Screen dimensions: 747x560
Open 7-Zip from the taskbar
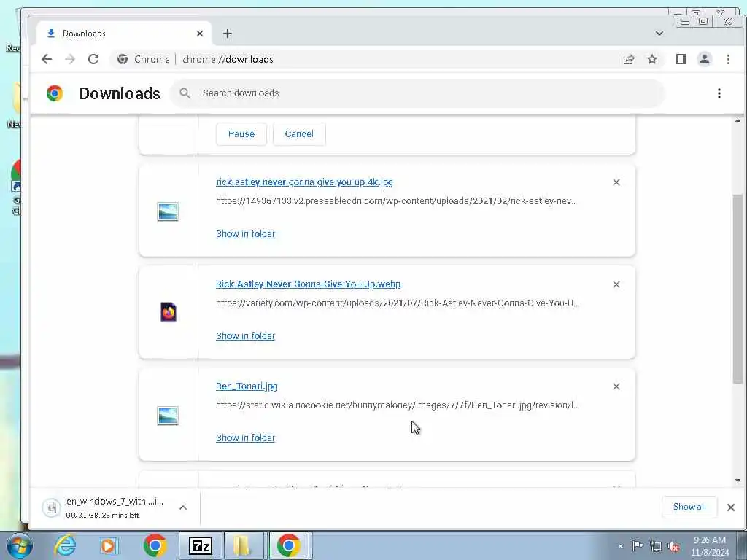tap(200, 545)
